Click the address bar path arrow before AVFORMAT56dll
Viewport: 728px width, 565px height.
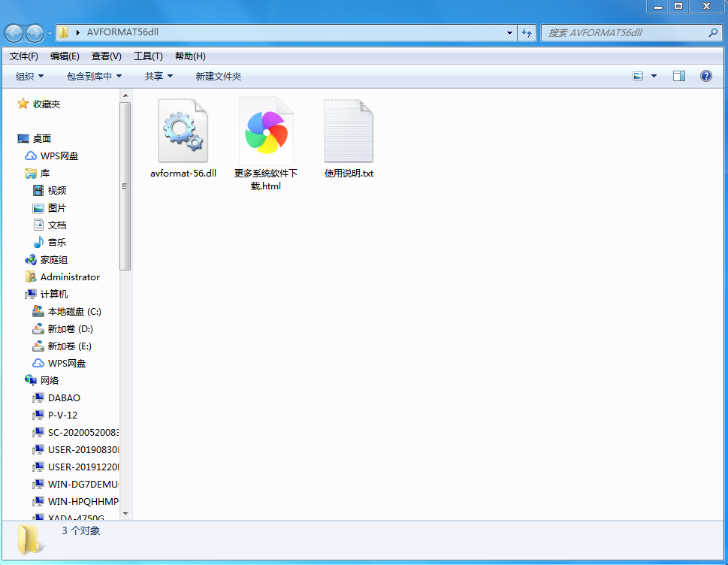(77, 32)
